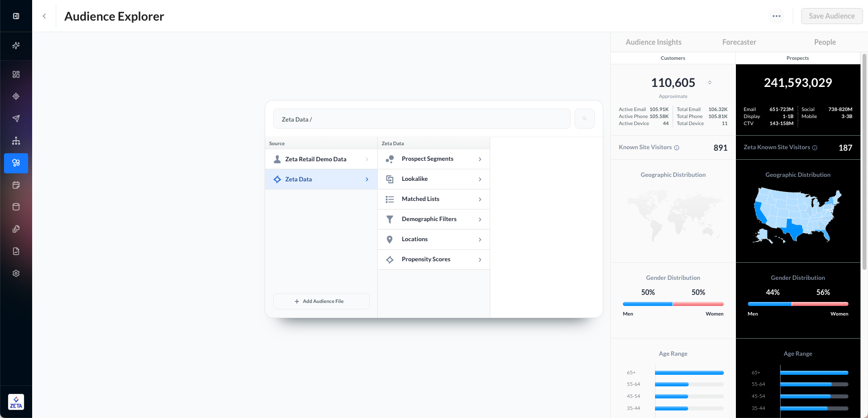Refresh the customers count estimate
This screenshot has width=868, height=418.
point(710,82)
